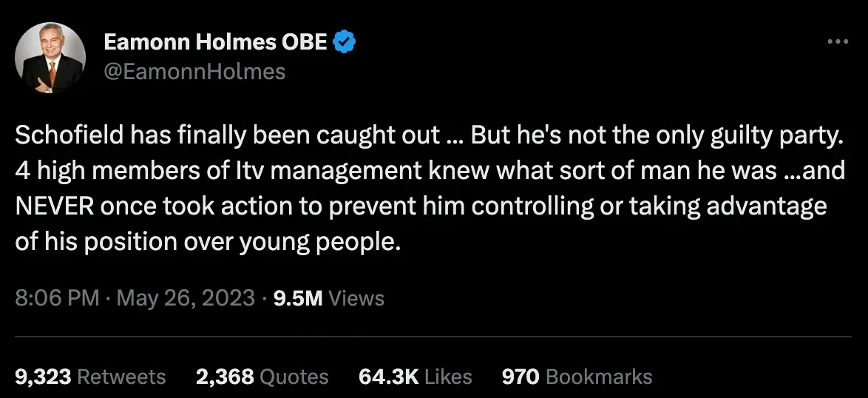Click the 970 bookmark count
The height and width of the screenshot is (398, 868).
point(520,377)
